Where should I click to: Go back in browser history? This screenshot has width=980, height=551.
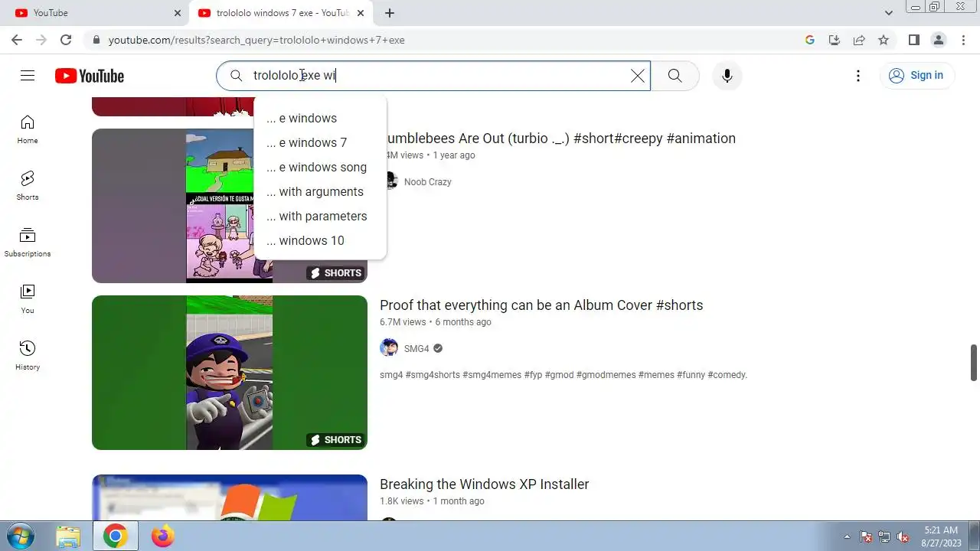pyautogui.click(x=17, y=40)
